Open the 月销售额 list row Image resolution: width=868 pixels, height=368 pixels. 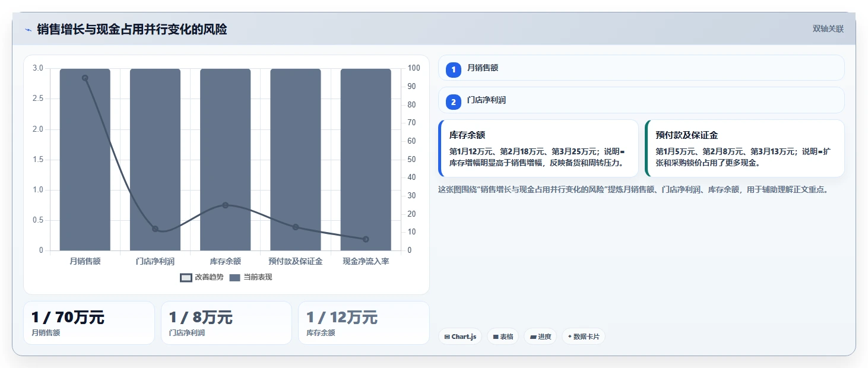(641, 68)
